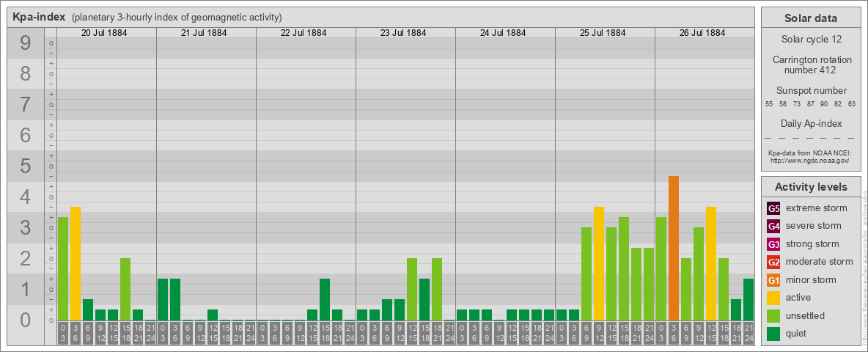Viewport: 868px width, 352px height.
Task: Select the dark green quiet swatch
Action: click(x=773, y=333)
